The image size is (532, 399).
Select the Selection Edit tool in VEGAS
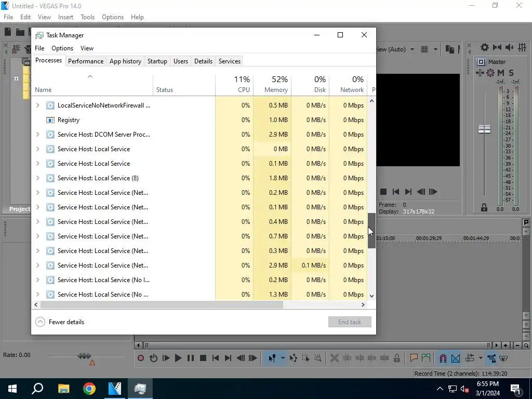pyautogui.click(x=305, y=358)
